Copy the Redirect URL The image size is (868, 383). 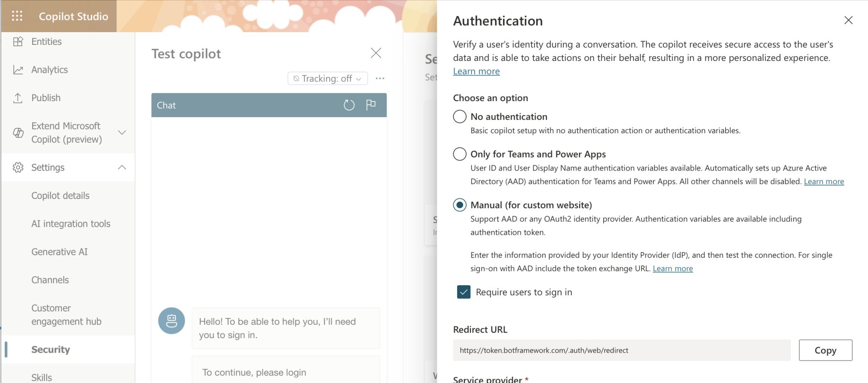[x=825, y=350]
